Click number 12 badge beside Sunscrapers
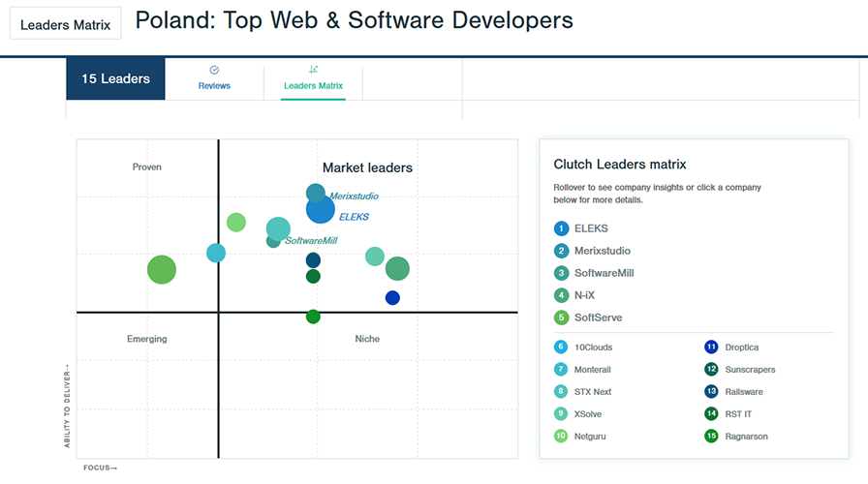The image size is (868, 484). click(711, 369)
